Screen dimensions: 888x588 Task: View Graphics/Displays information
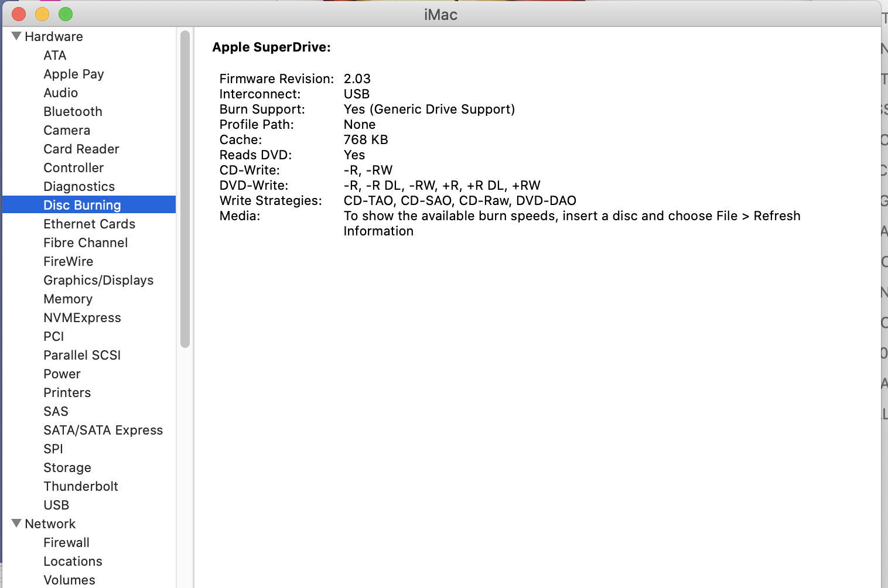[98, 280]
